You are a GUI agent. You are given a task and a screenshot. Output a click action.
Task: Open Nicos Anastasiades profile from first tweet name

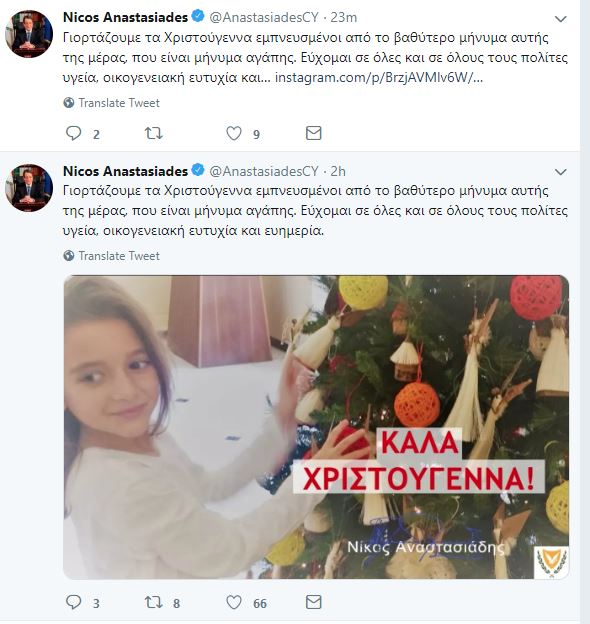click(125, 17)
